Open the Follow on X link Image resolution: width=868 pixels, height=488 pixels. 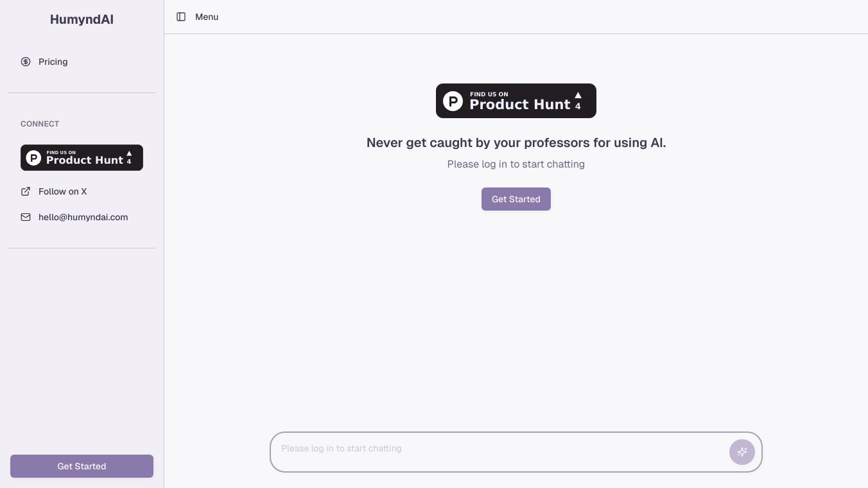pos(62,191)
